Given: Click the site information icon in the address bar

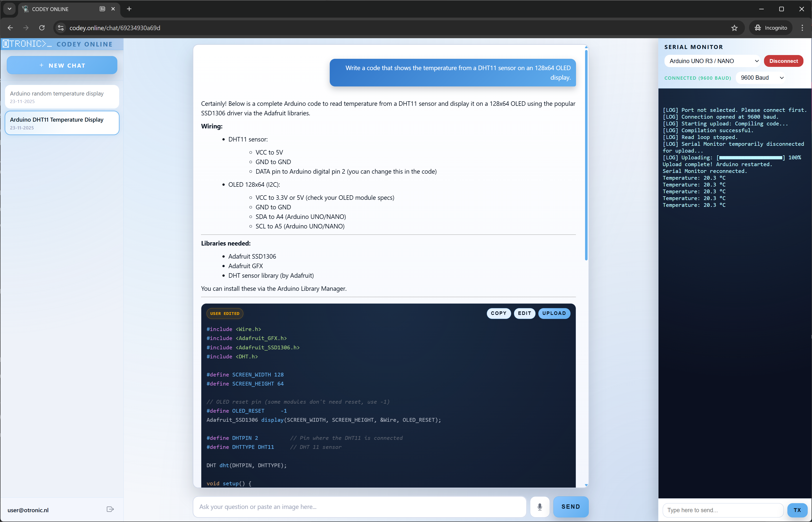Looking at the screenshot, I should [60, 28].
